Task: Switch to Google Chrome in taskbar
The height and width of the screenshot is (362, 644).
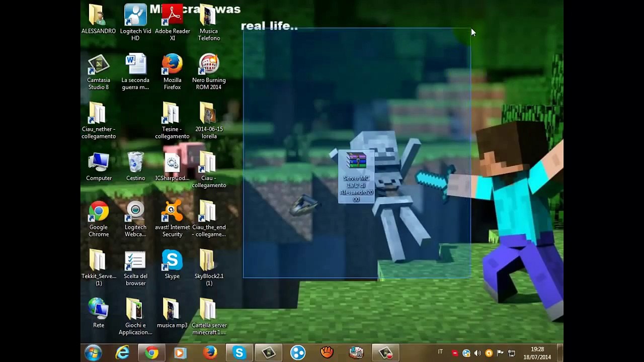Action: point(151,353)
